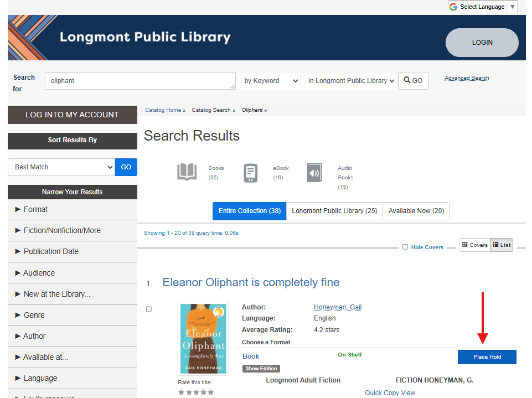Open author Honeyman, Gail link
This screenshot has height=398, width=532.
tap(338, 307)
